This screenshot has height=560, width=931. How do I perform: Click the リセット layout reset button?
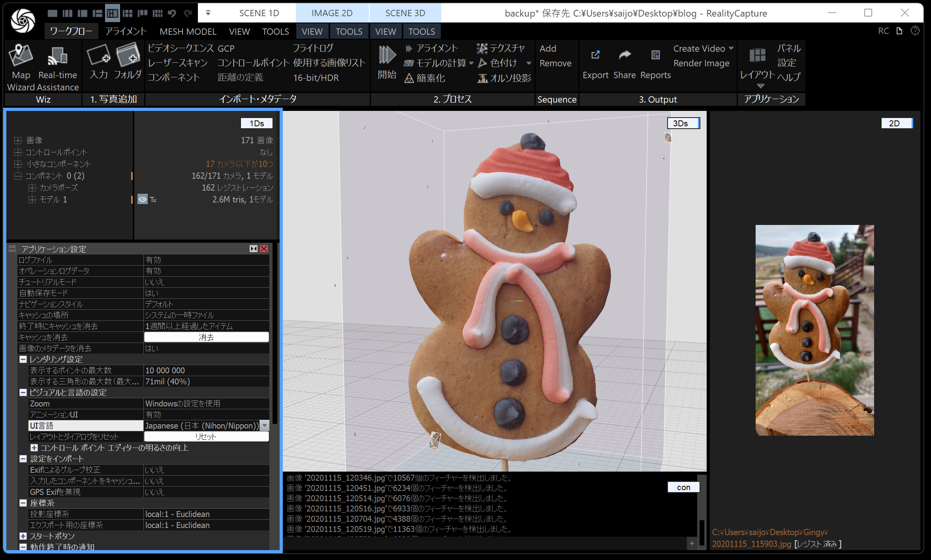click(x=206, y=436)
